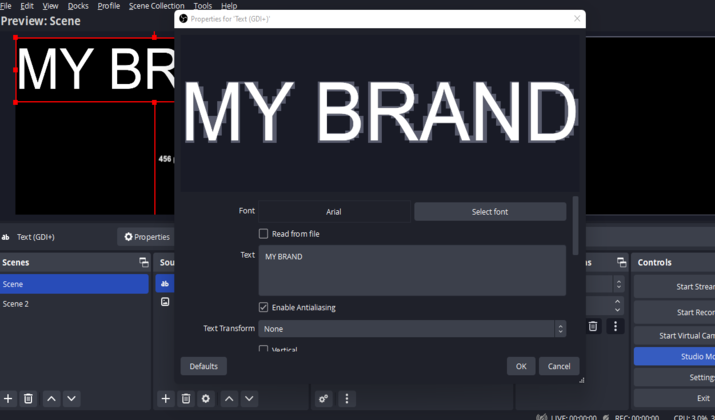Move scene down in Scenes list

72,399
